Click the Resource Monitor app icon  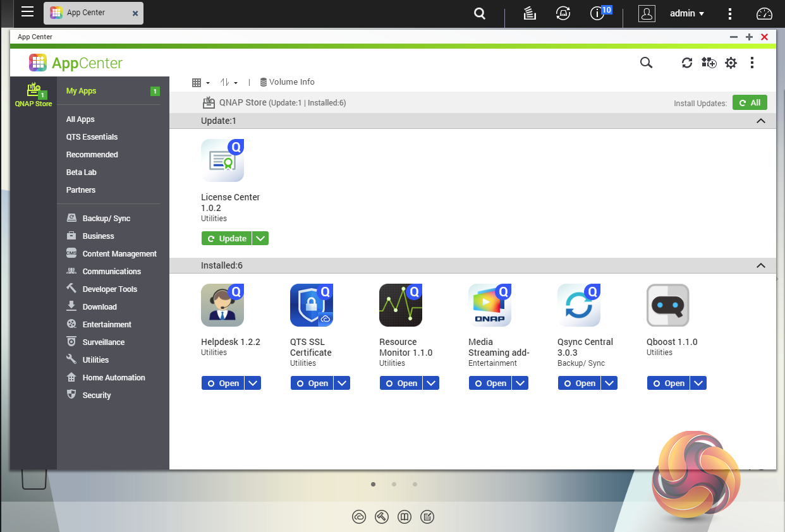[401, 305]
